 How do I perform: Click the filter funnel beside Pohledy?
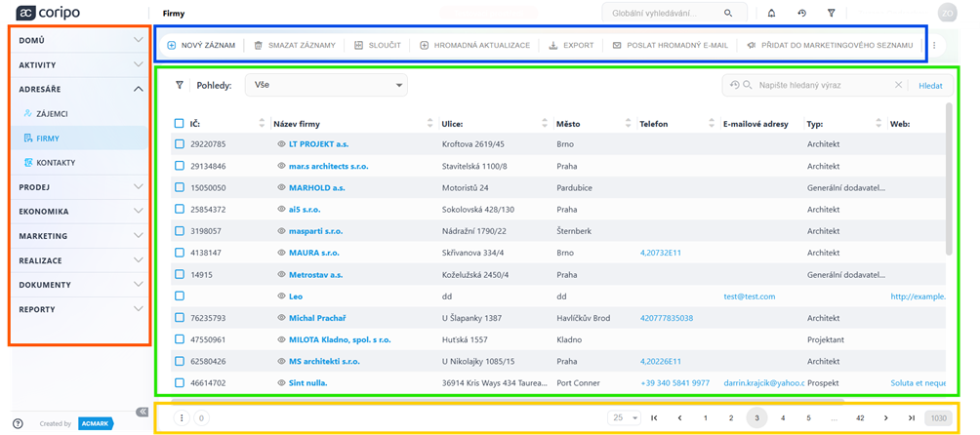click(180, 85)
